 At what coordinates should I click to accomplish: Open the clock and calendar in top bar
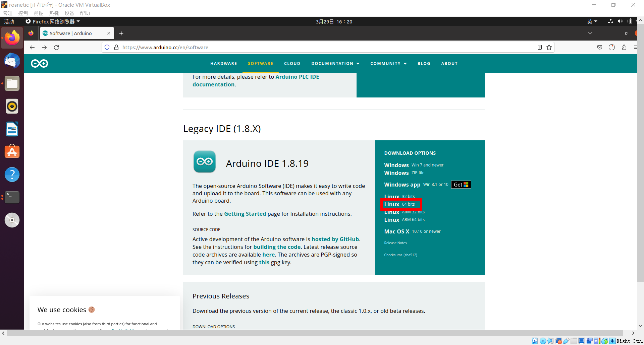[x=334, y=21]
